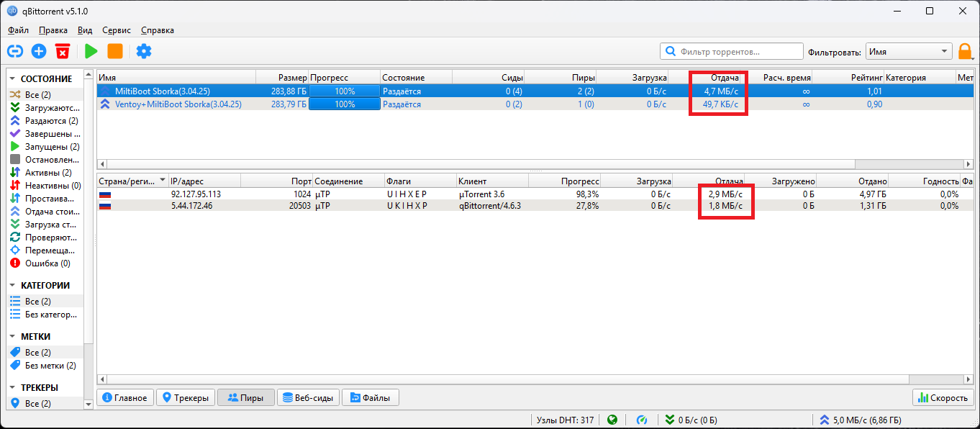Collapse the МЕТКИ sidebar section

pos(13,336)
